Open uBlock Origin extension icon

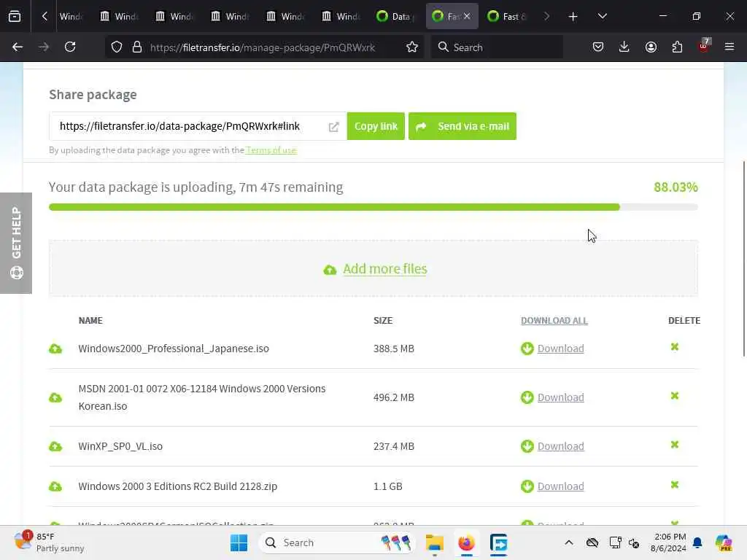click(x=704, y=46)
